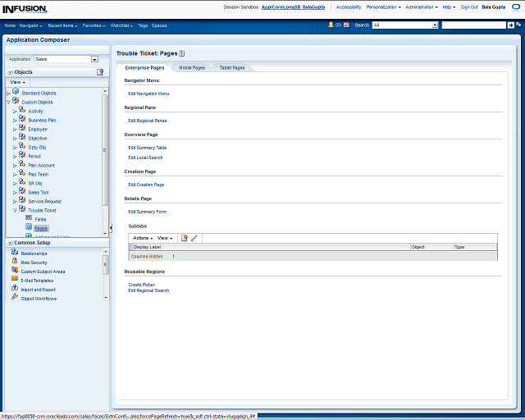
Task: Click the pencil edit icon in Subtabs toolbar
Action: pyautogui.click(x=194, y=238)
